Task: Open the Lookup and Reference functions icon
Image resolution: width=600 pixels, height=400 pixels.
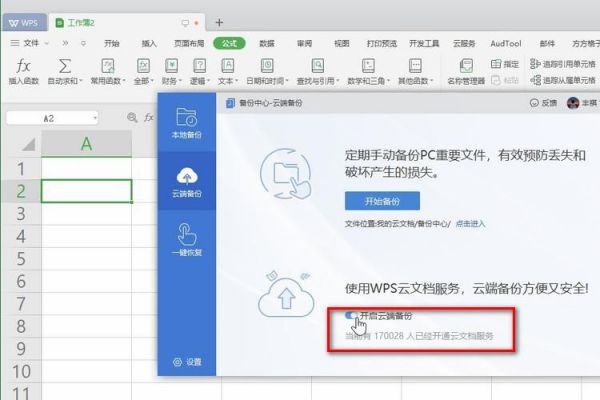Action: pos(318,66)
